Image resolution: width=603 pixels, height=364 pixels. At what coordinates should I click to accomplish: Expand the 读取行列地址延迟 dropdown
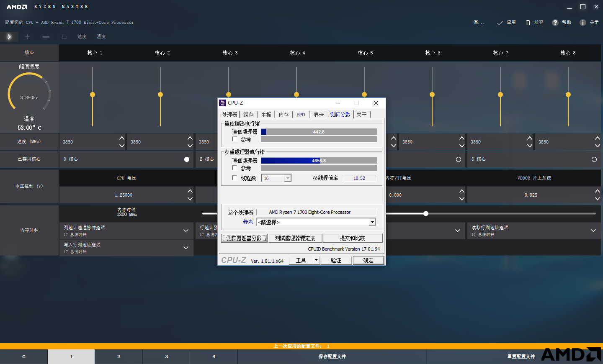(593, 231)
